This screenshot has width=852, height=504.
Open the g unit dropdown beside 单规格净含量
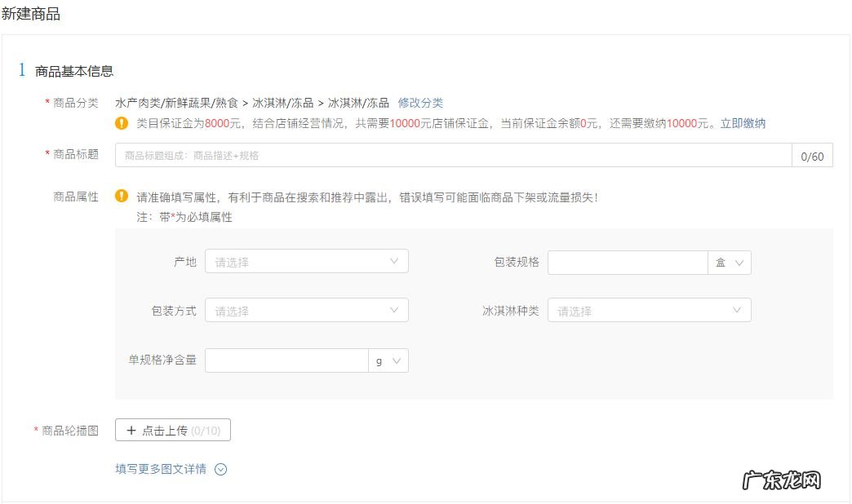click(x=388, y=360)
